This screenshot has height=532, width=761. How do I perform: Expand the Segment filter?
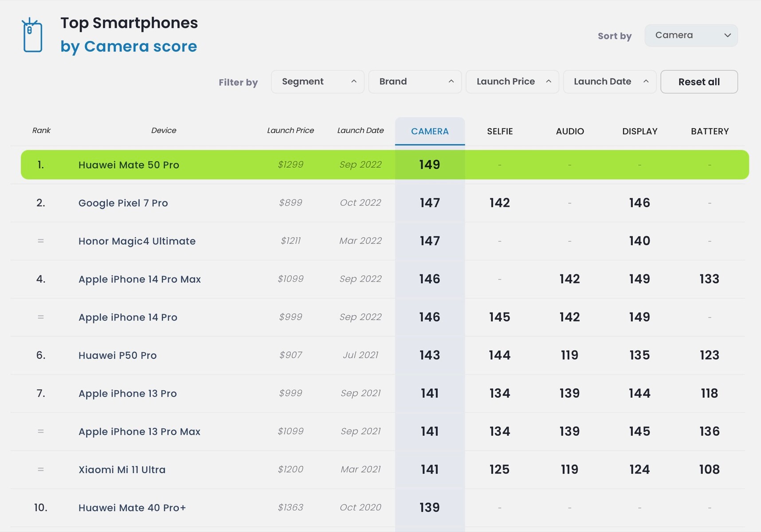[x=318, y=82]
